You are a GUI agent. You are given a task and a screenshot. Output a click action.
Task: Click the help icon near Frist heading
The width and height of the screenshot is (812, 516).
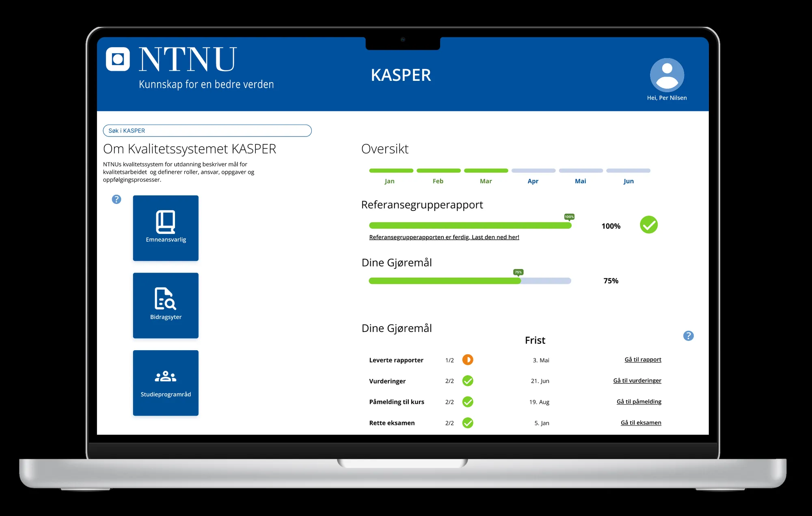pos(688,336)
